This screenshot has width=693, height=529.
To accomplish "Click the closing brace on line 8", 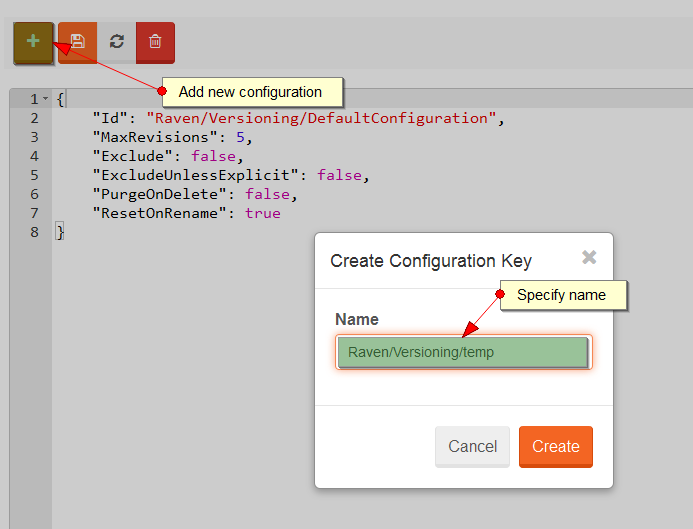I will click(x=60, y=232).
